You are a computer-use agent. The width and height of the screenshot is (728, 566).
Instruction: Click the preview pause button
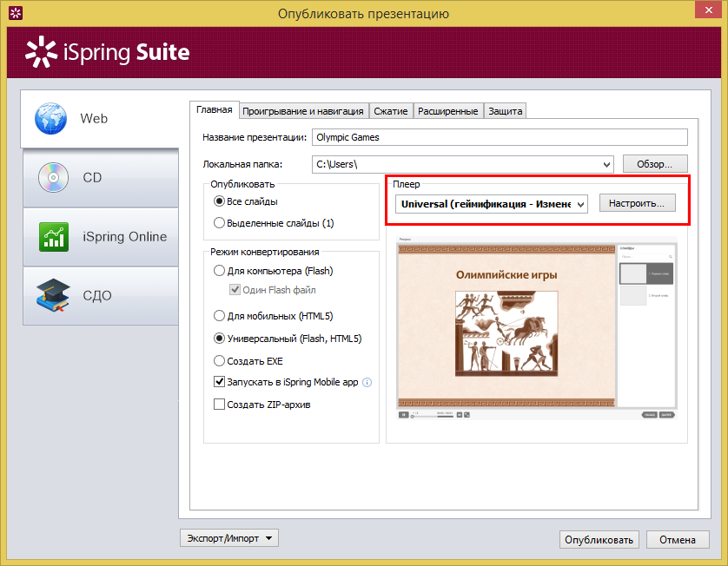[403, 415]
